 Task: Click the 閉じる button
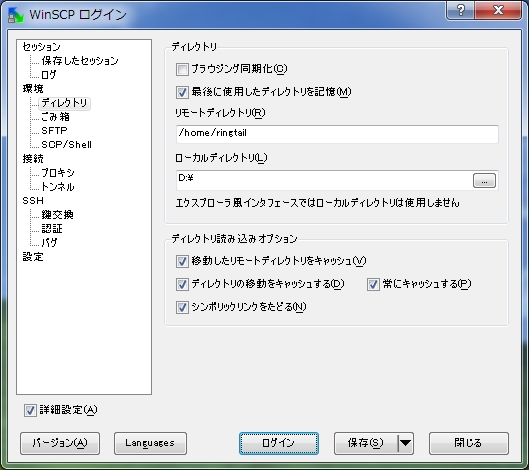click(x=469, y=443)
